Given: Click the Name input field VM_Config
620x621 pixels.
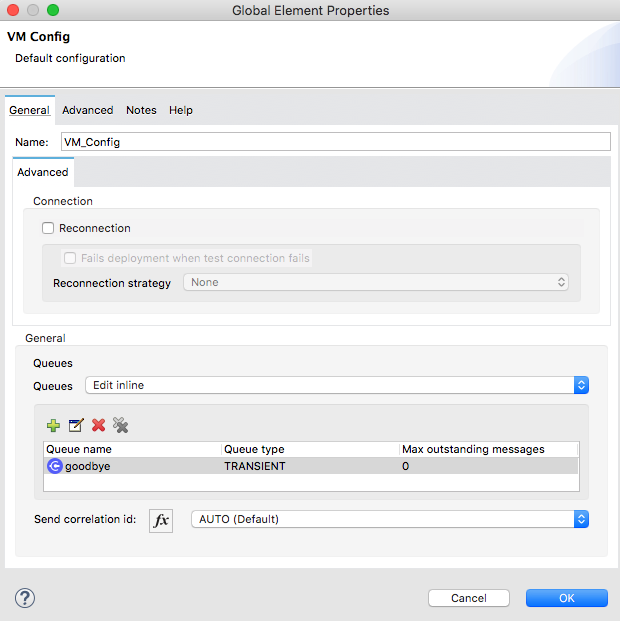Looking at the screenshot, I should tap(336, 142).
